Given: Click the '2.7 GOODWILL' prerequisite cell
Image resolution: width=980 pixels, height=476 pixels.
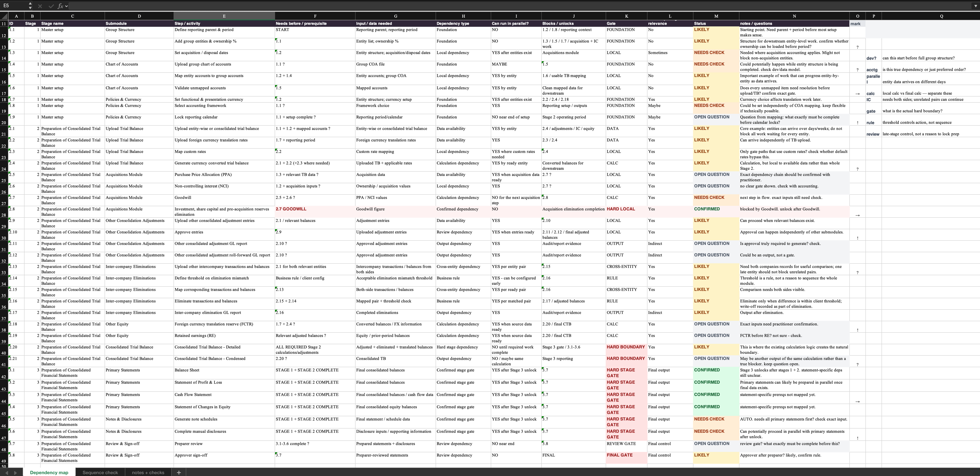Looking at the screenshot, I should click(315, 212).
